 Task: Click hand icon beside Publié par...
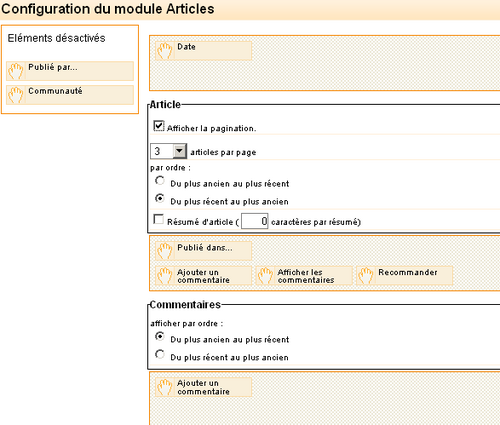[16, 71]
